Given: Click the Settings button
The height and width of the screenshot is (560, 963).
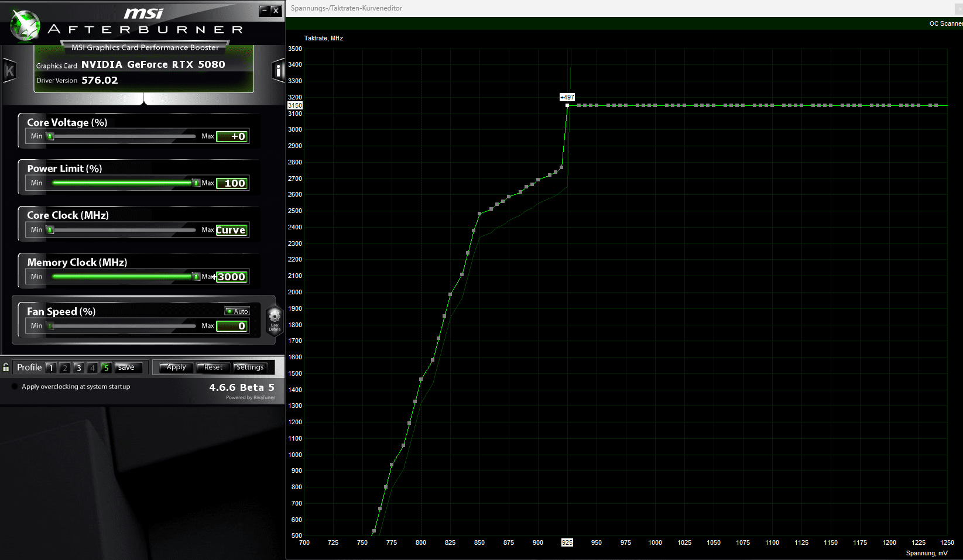Looking at the screenshot, I should pos(250,367).
